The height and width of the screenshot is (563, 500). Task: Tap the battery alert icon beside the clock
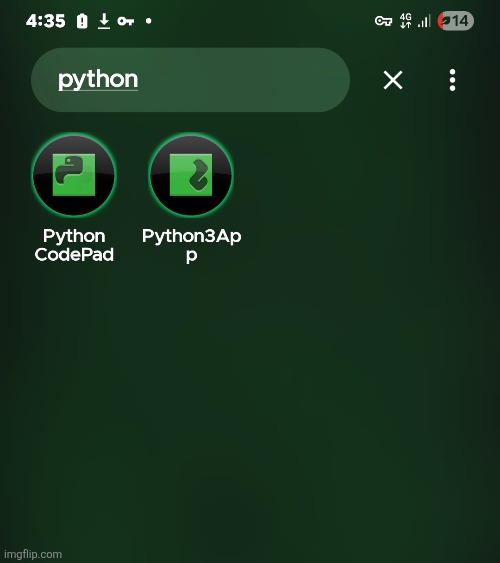click(x=82, y=21)
